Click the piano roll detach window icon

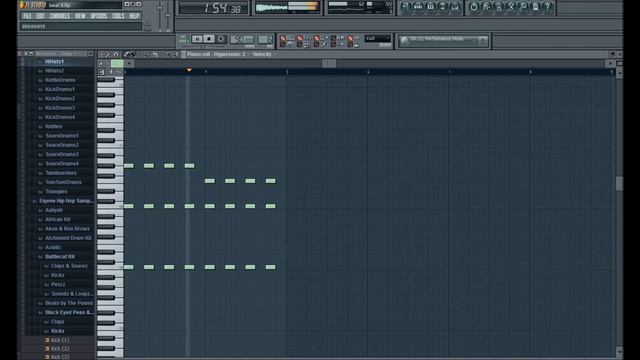tap(612, 54)
